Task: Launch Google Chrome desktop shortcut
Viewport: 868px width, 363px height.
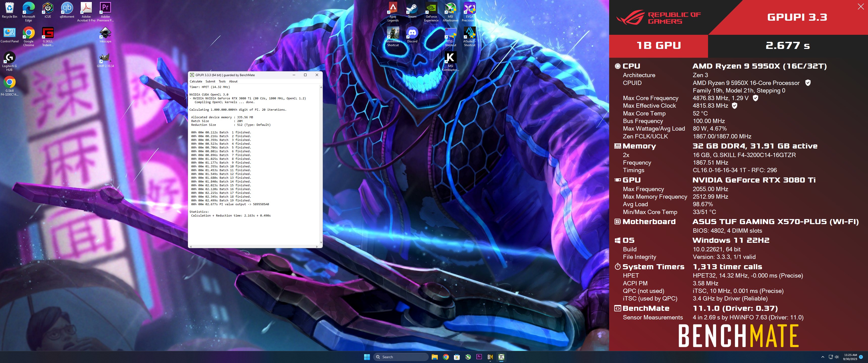Action: (29, 37)
